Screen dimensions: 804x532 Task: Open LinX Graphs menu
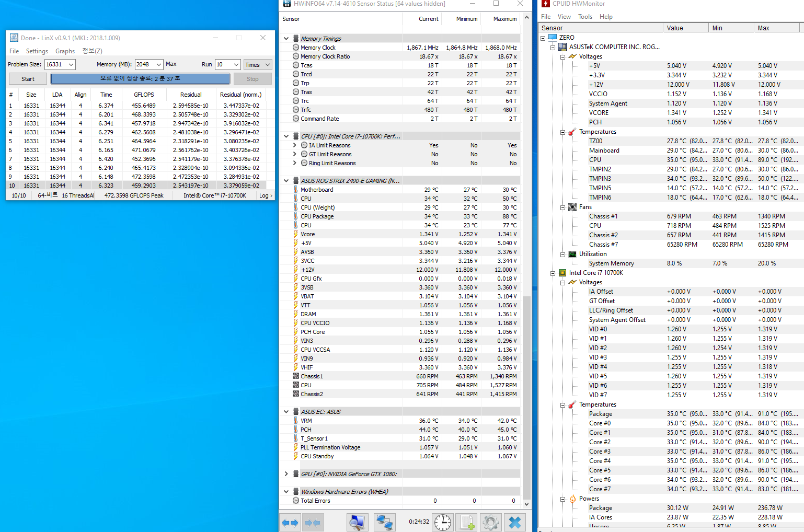point(65,51)
